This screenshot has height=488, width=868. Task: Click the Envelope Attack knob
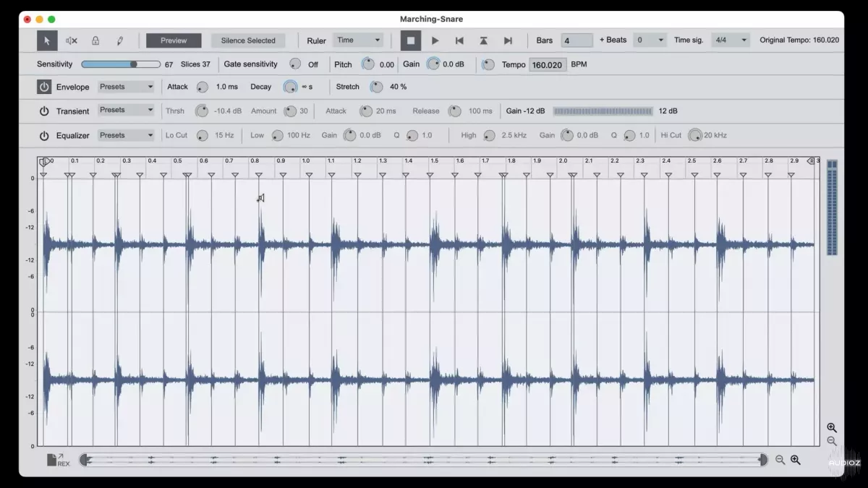203,87
